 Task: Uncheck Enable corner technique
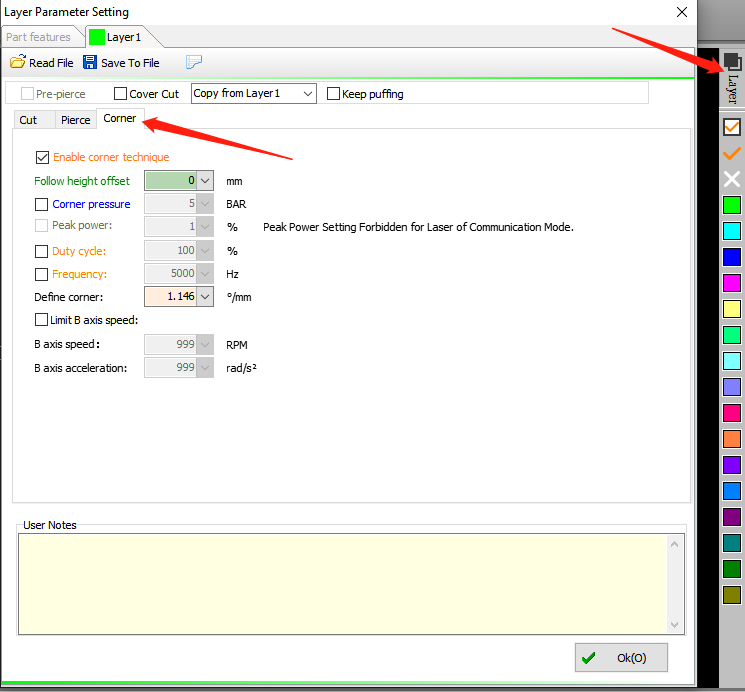[x=42, y=157]
